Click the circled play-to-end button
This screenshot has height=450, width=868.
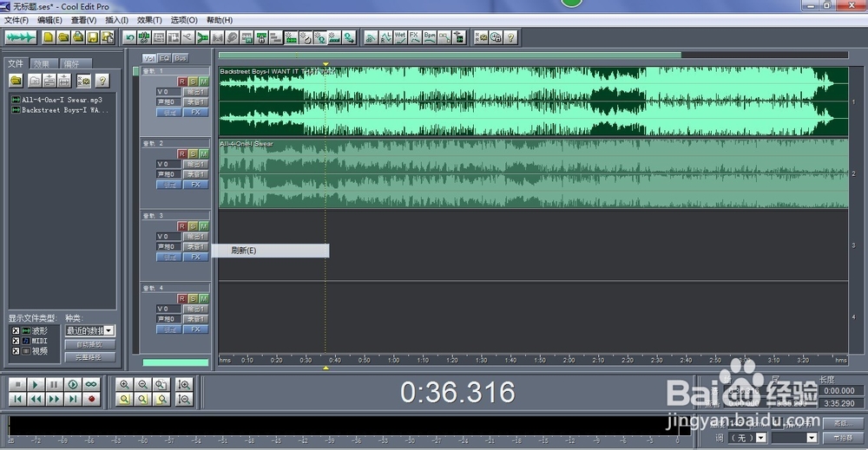pos(73,384)
